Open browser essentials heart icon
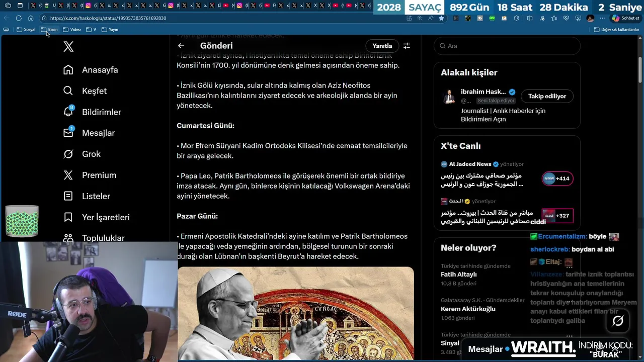This screenshot has height=362, width=644. point(566,18)
